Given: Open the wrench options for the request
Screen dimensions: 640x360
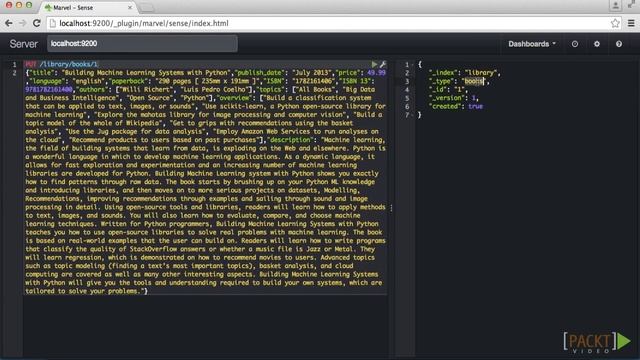Looking at the screenshot, I should [383, 64].
